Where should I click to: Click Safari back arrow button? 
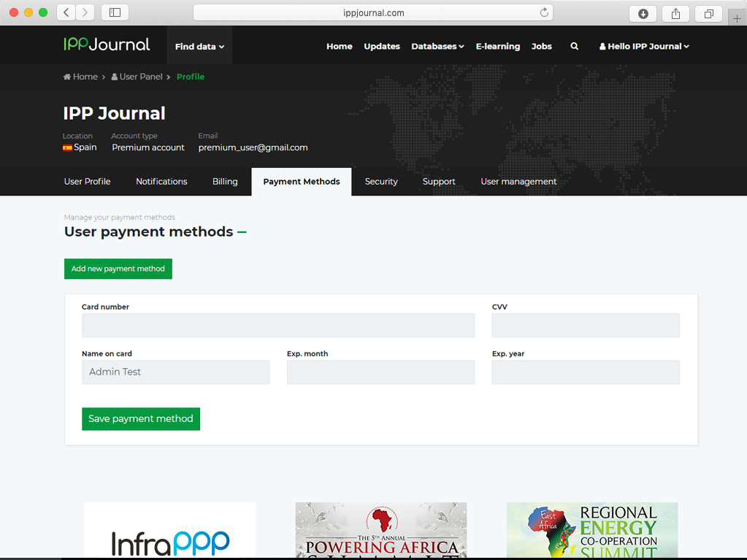66,12
